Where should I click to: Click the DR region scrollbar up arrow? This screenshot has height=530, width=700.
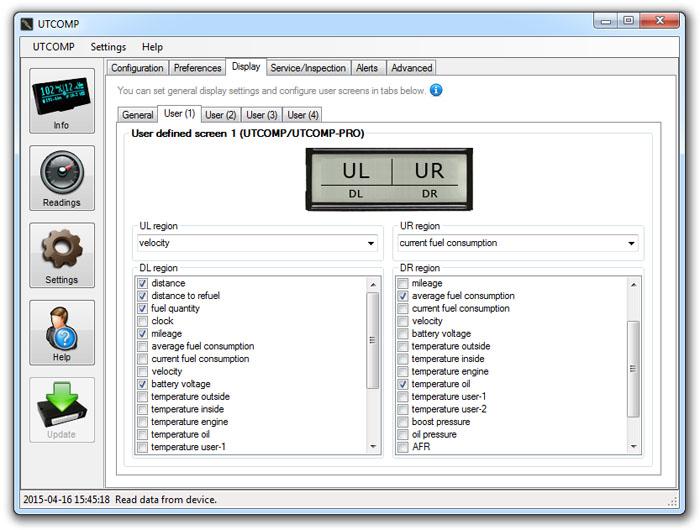(x=633, y=284)
